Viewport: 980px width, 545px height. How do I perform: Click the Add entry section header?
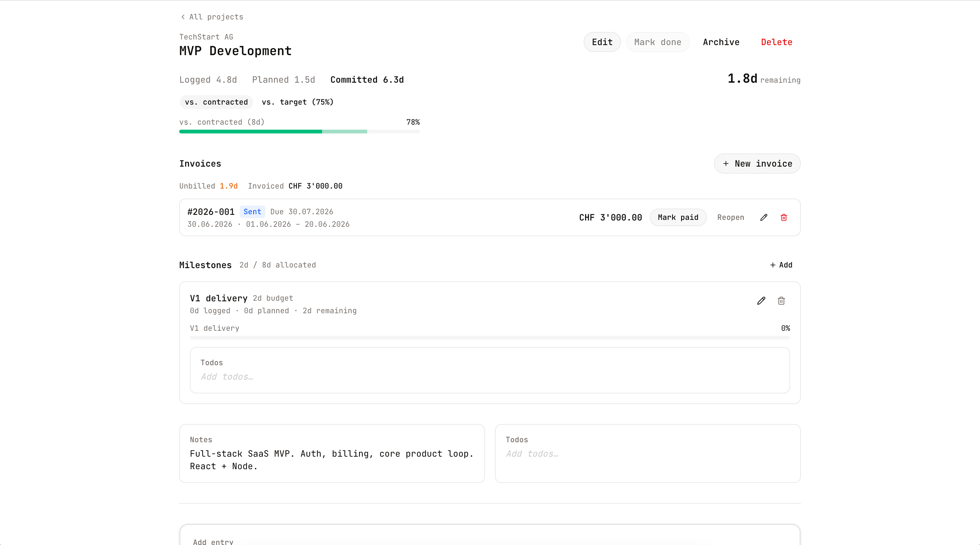(x=213, y=542)
